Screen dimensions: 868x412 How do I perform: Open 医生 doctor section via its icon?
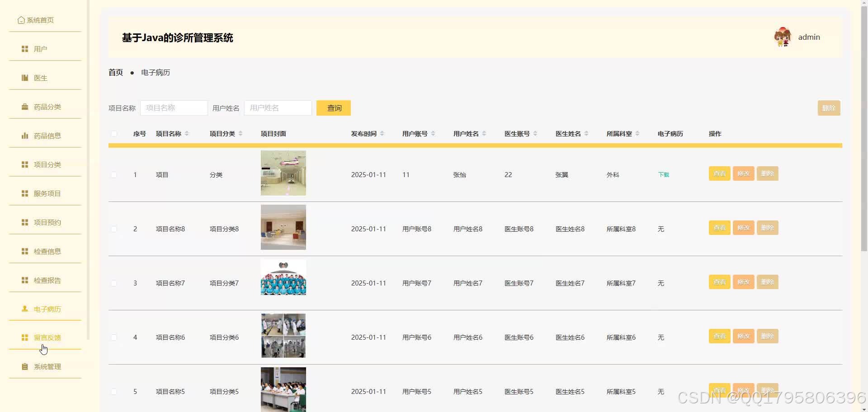(x=24, y=77)
